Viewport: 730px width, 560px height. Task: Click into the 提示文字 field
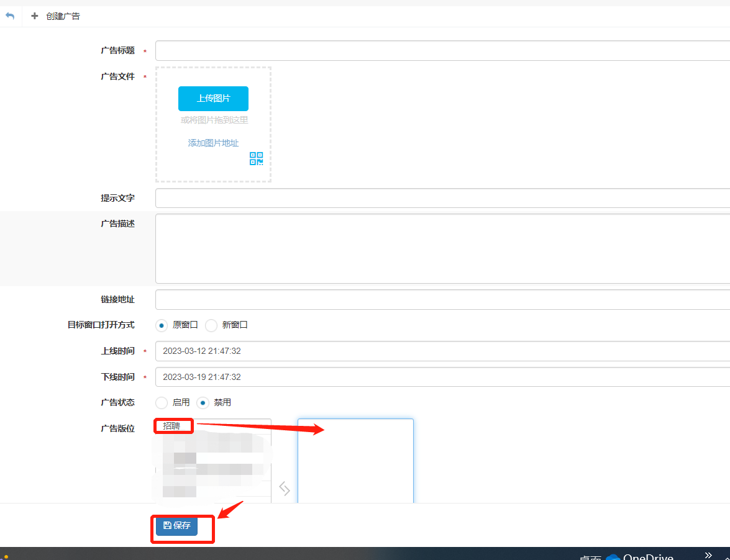pos(442,198)
